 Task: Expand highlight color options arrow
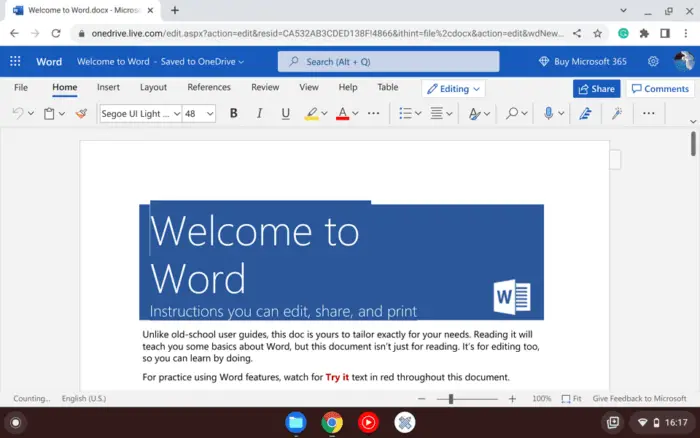(x=325, y=113)
